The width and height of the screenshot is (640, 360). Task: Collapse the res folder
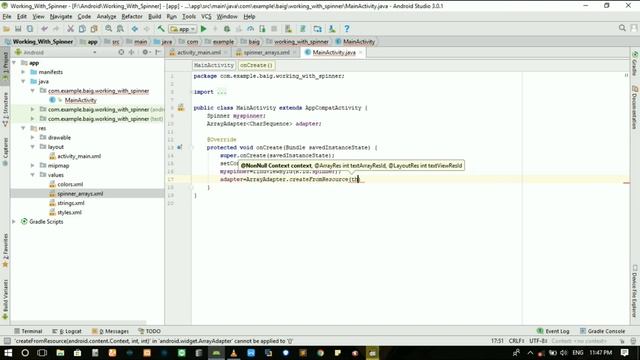tap(23, 128)
